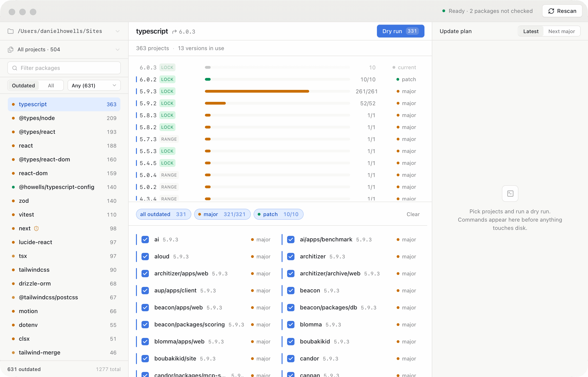
Task: Switch to the All packages tab
Action: 51,86
